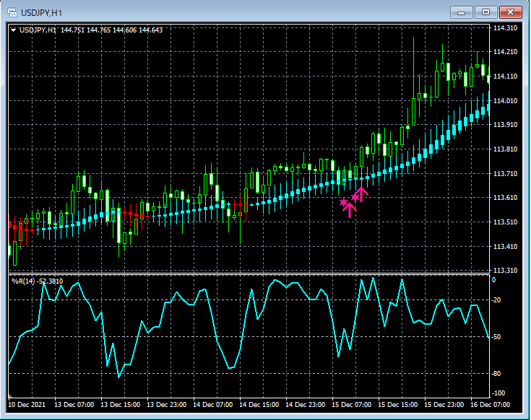Select the 14 Dec 15:00 time label
This screenshot has height=420, width=531.
pos(259,405)
